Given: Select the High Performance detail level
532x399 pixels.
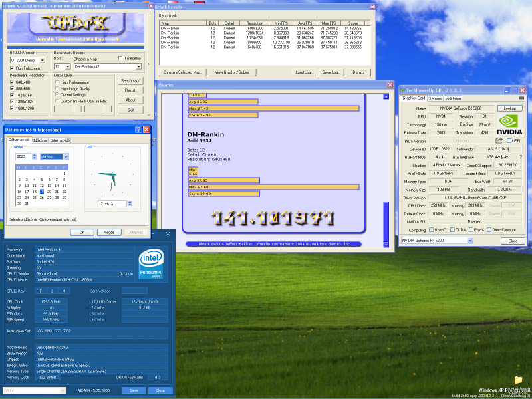Looking at the screenshot, I should tap(57, 82).
